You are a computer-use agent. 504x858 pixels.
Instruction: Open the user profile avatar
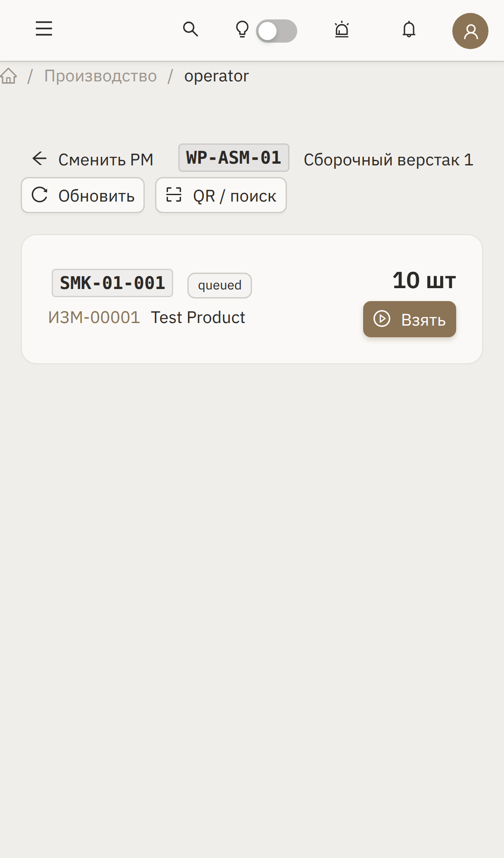pos(470,31)
